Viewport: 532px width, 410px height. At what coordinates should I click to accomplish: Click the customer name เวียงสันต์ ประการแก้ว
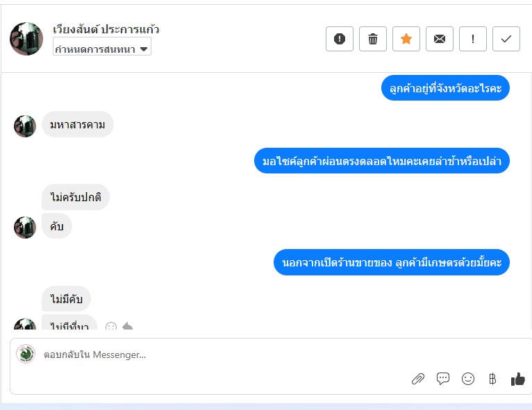click(x=106, y=29)
